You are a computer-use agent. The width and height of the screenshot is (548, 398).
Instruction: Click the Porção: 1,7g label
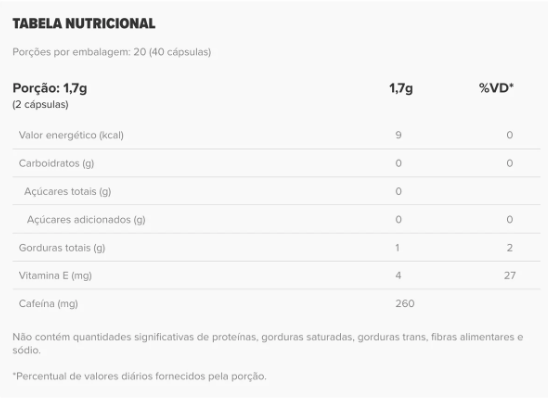click(50, 88)
